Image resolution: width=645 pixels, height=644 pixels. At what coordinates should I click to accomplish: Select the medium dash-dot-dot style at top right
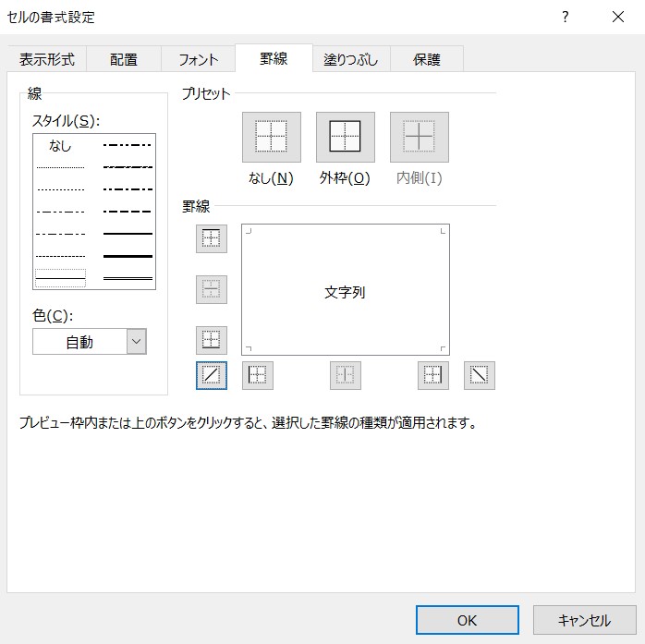pos(128,145)
